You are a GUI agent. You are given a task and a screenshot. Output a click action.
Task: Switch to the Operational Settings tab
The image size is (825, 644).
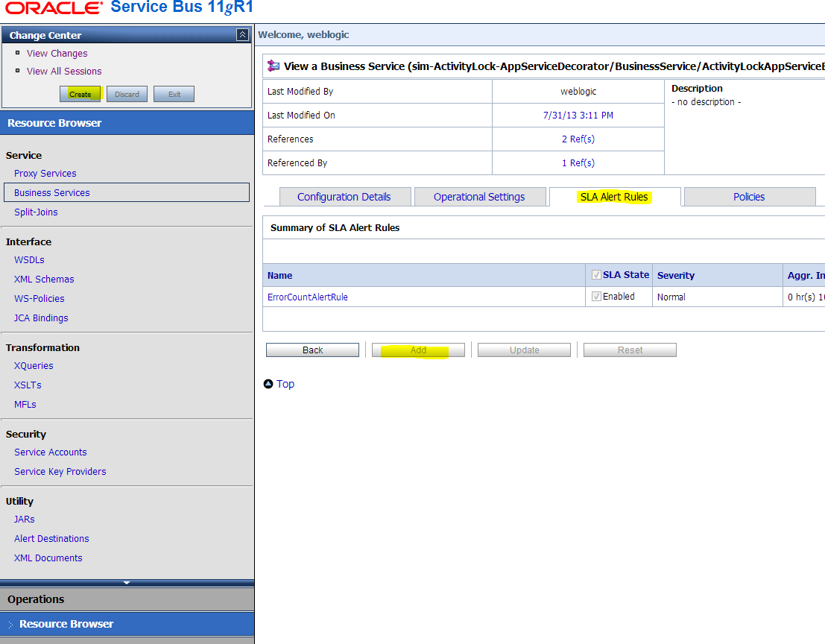click(479, 197)
